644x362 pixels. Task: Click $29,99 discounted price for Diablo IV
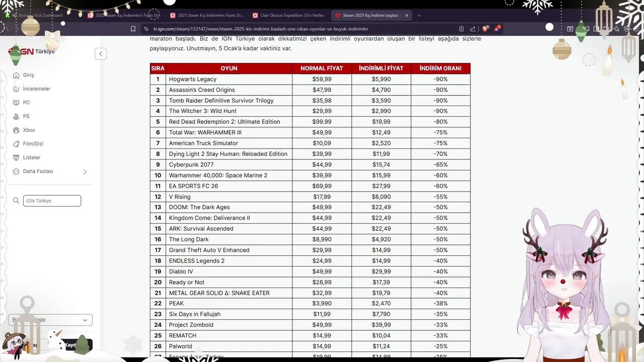coord(381,271)
